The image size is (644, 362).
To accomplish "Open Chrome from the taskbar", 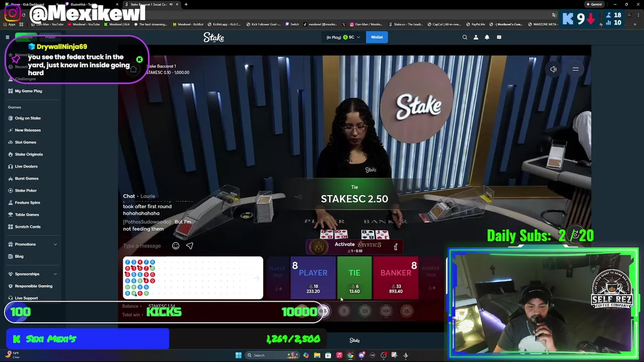I will (x=350, y=355).
